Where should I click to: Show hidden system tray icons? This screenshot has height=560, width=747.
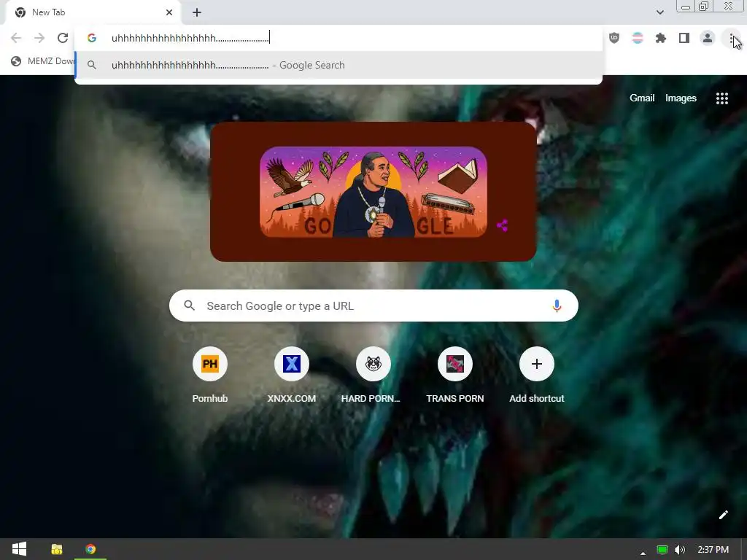[x=643, y=553]
